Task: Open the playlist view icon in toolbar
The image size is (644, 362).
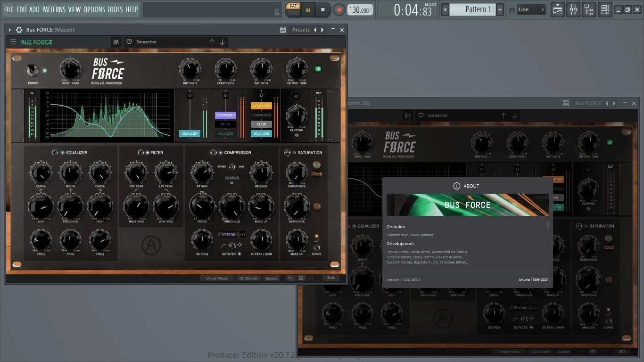Action: tap(558, 9)
